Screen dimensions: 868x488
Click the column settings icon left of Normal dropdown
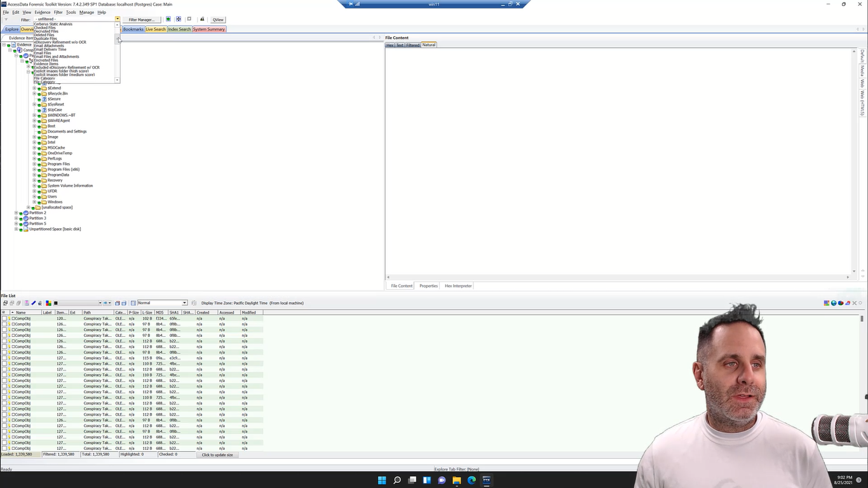(133, 303)
